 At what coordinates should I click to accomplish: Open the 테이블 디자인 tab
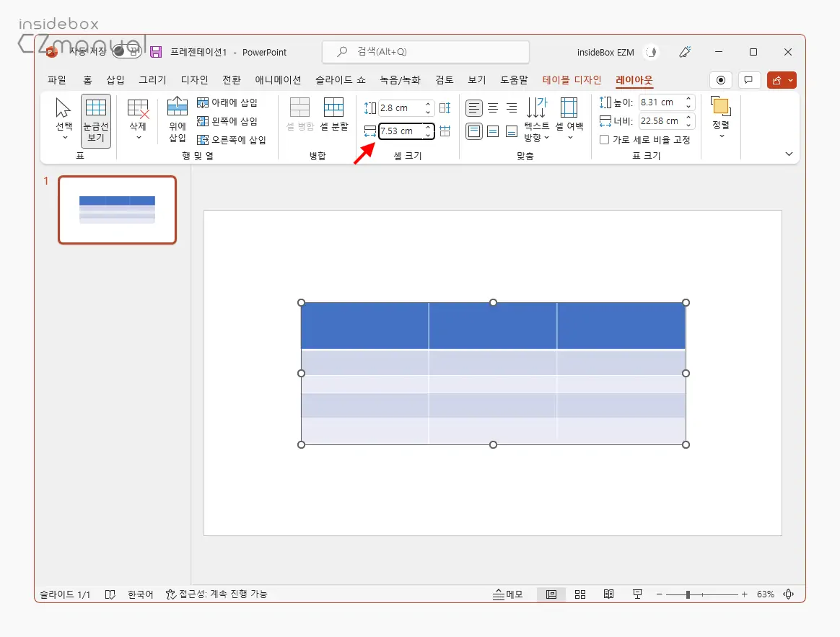tap(572, 80)
